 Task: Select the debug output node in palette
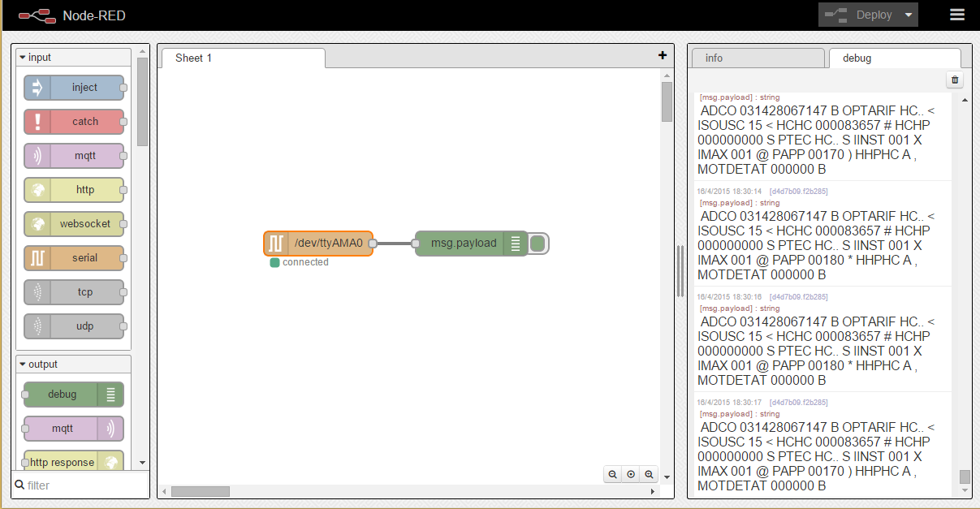tap(74, 395)
